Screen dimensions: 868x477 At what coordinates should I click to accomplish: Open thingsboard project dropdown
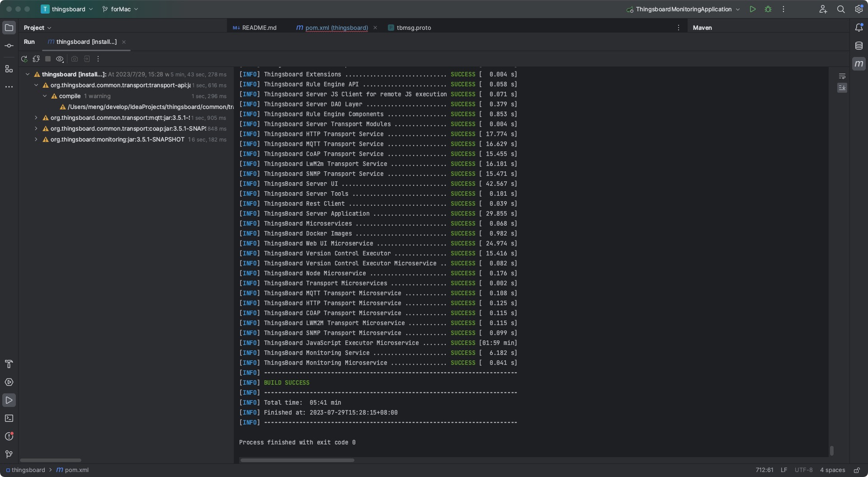tap(67, 9)
